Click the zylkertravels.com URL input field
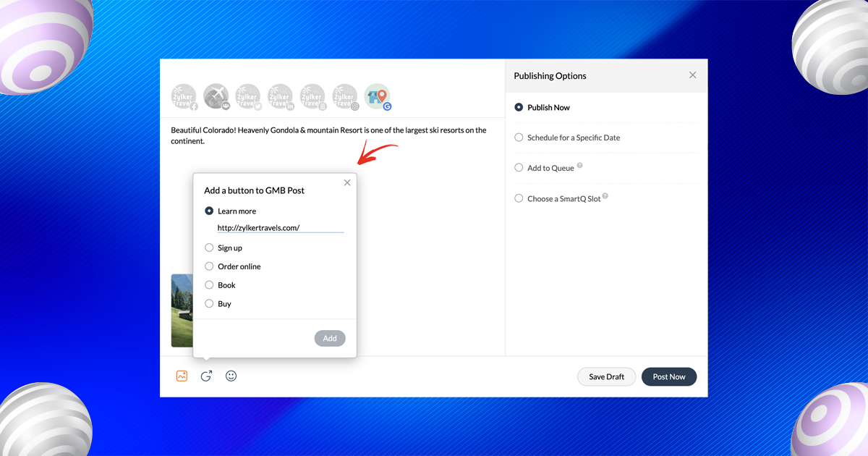Viewport: 868px width, 456px height. (281, 227)
